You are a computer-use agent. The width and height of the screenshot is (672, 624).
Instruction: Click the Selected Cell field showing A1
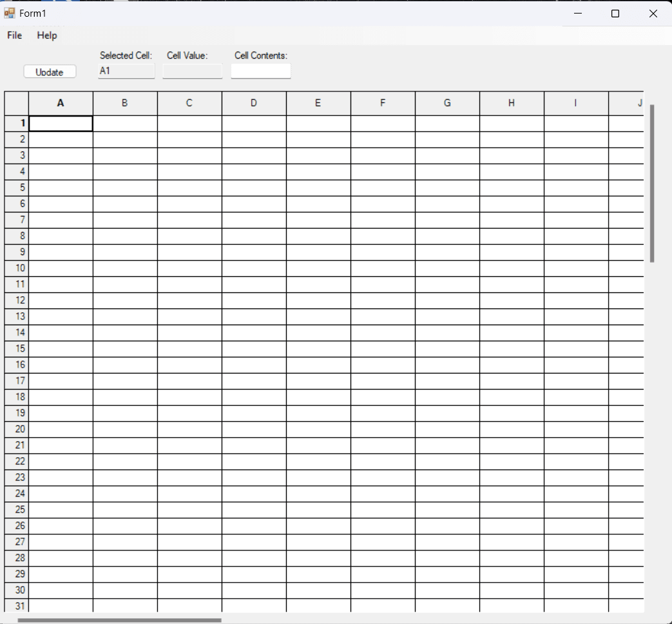[126, 71]
